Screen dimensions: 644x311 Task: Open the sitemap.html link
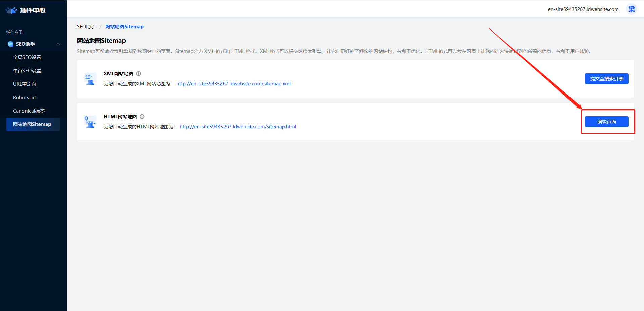238,127
